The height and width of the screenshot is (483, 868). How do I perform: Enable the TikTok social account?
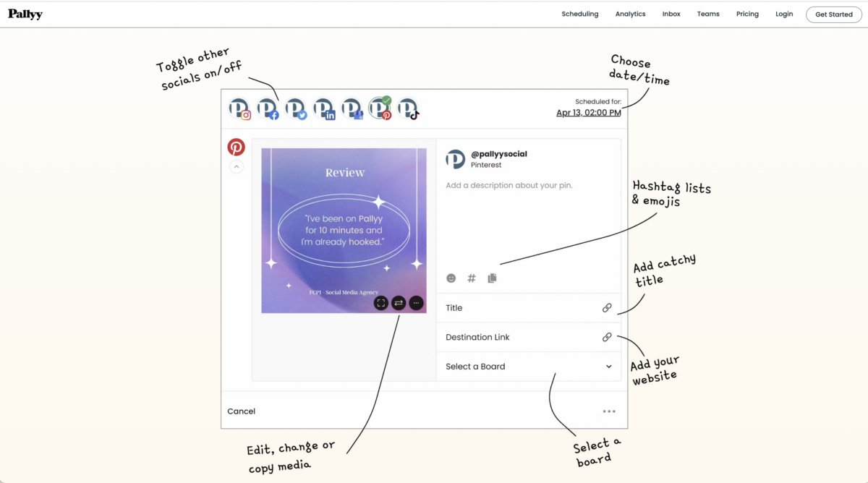(x=408, y=109)
